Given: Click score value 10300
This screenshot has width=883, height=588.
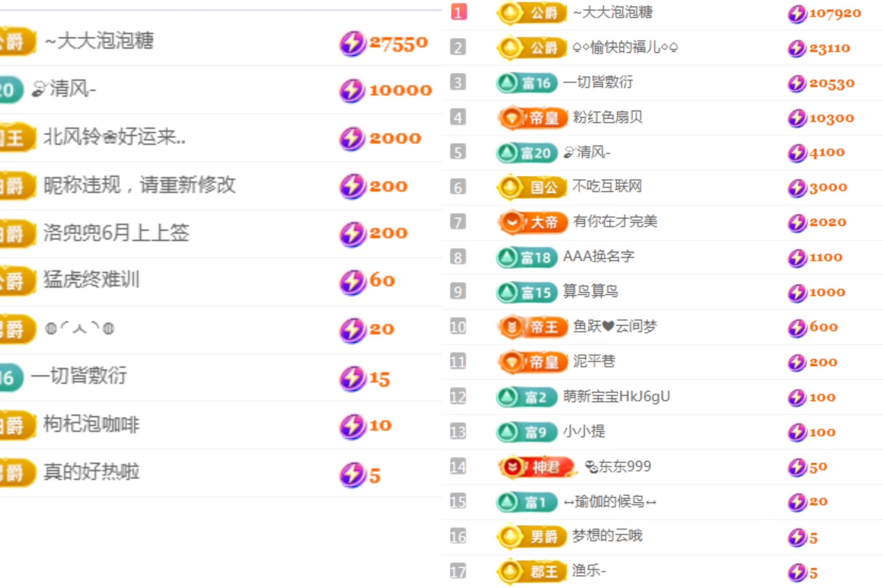Looking at the screenshot, I should pyautogui.click(x=831, y=118).
